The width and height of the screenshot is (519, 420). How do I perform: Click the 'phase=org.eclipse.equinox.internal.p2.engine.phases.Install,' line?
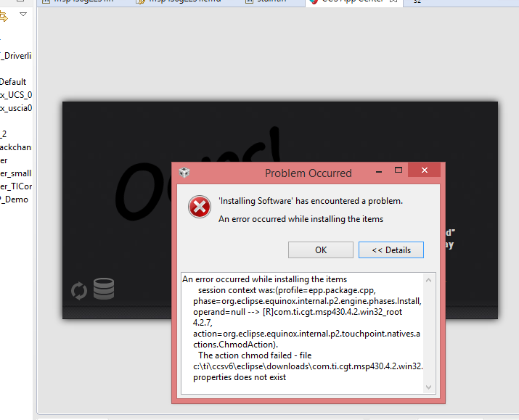307,301
